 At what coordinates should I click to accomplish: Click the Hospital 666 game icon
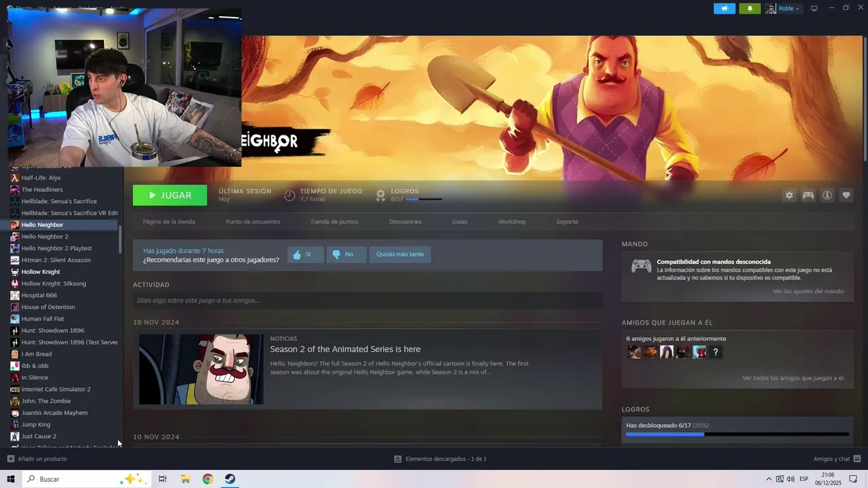14,296
